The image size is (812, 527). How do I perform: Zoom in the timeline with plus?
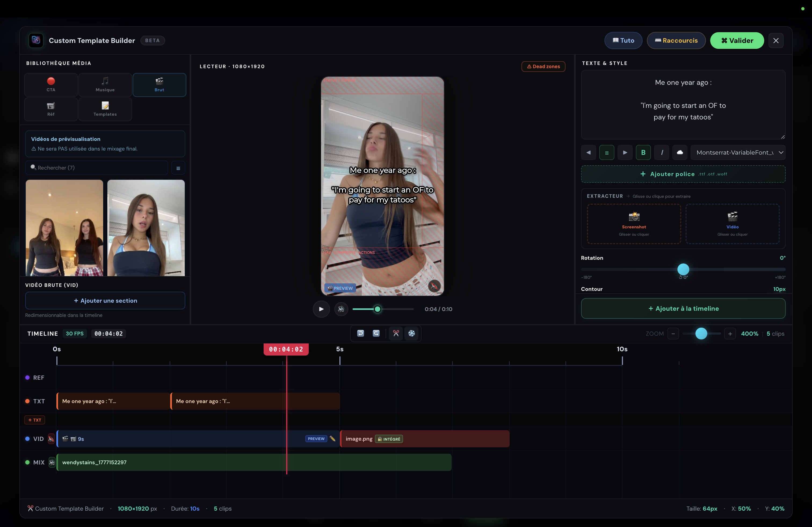tap(730, 334)
